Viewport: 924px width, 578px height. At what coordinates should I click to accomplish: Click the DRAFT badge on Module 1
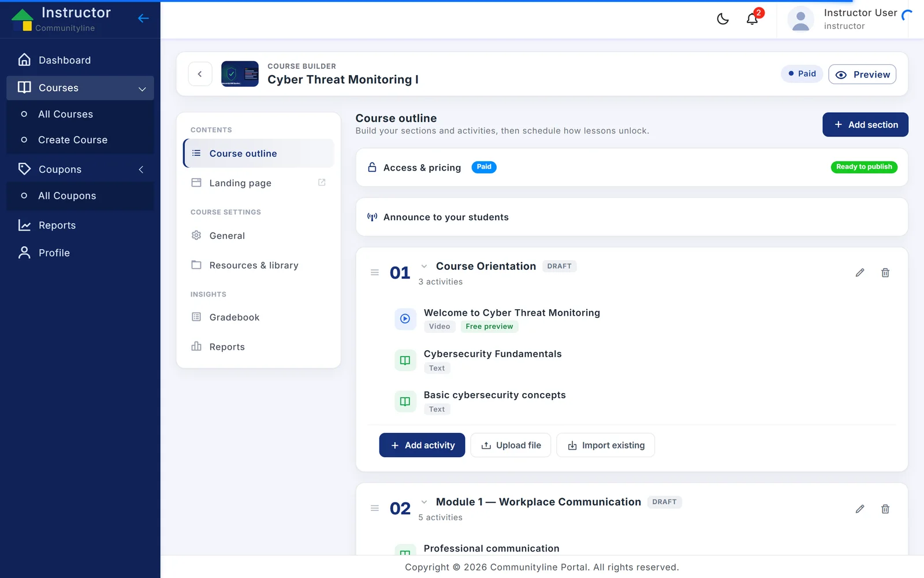click(664, 502)
